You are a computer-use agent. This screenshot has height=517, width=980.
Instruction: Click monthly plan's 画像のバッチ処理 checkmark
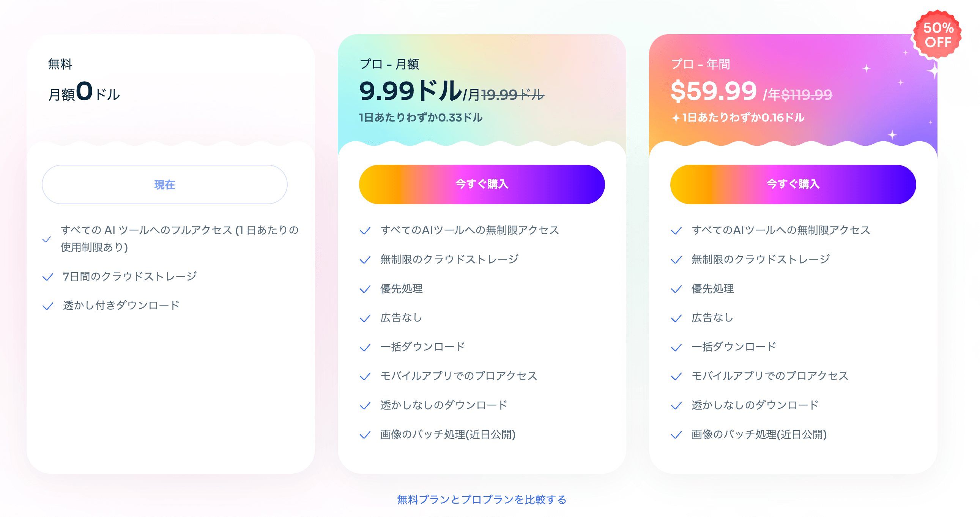point(365,435)
